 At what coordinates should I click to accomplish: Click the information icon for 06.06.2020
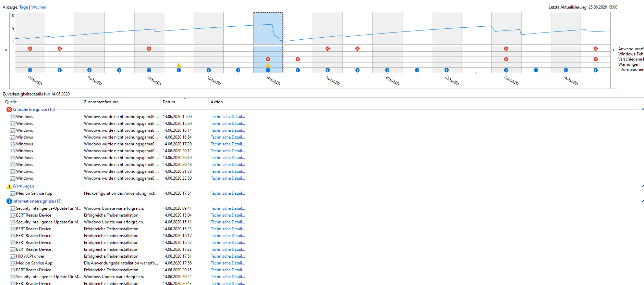pos(30,70)
